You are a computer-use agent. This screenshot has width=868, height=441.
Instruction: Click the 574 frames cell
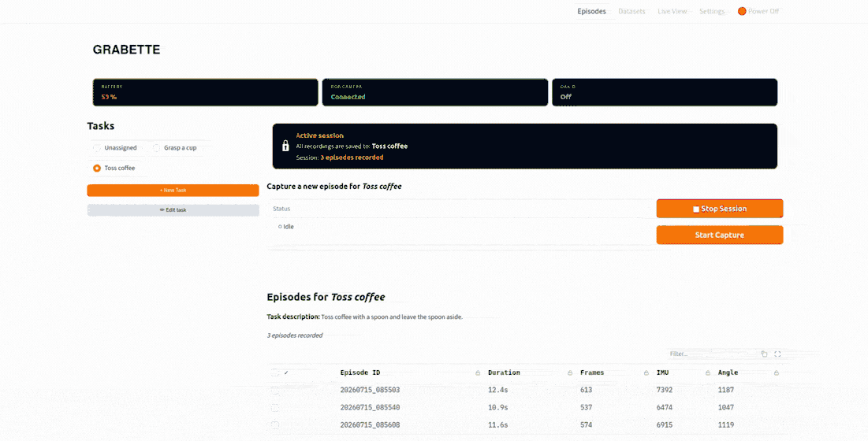(x=587, y=425)
